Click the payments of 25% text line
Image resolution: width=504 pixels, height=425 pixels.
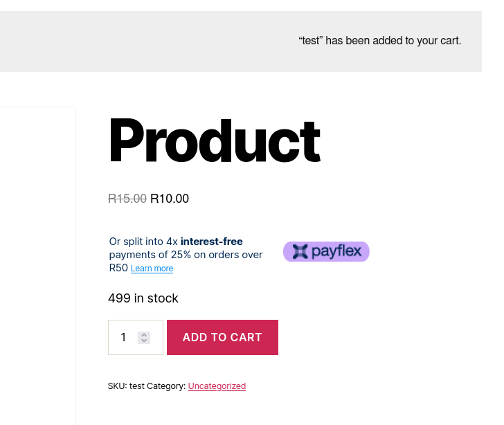pyautogui.click(x=186, y=255)
